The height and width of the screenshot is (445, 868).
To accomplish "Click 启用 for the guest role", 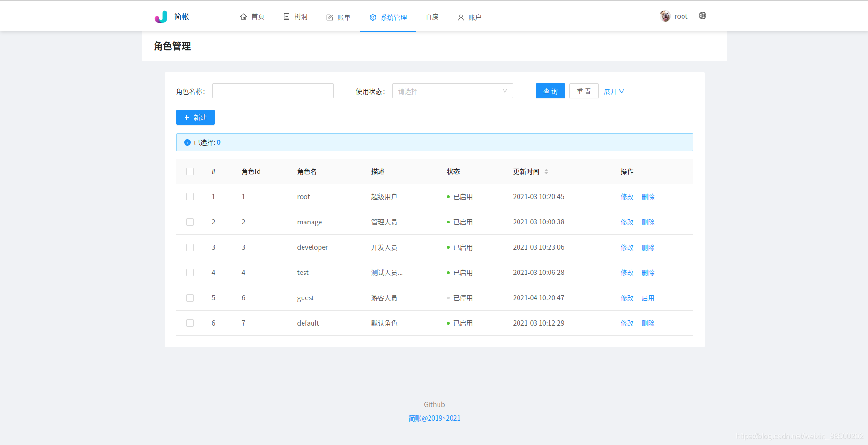I will pos(648,298).
